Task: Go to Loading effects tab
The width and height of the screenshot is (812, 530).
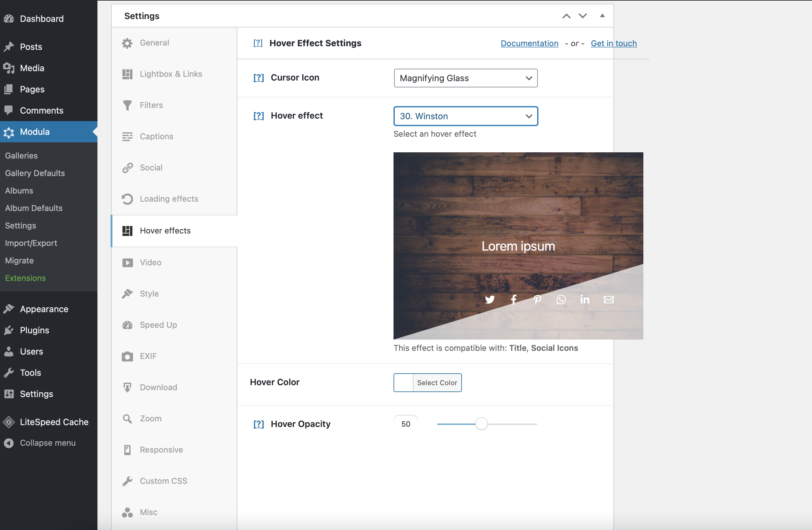Action: (174, 199)
